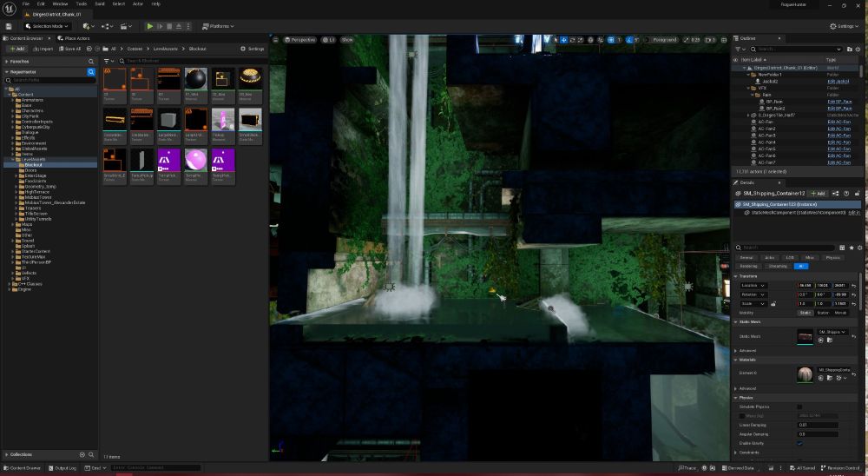Image resolution: width=868 pixels, height=476 pixels.
Task: Open the Platforms dropdown
Action: click(218, 26)
